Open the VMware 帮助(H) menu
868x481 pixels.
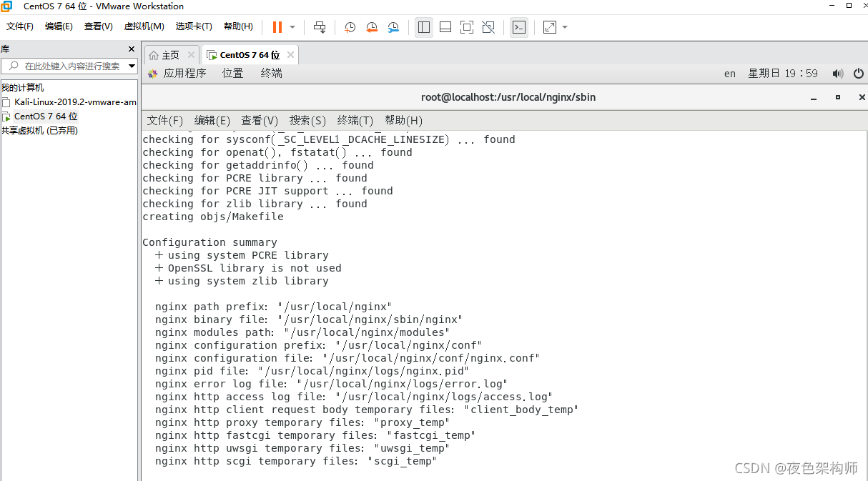pyautogui.click(x=238, y=26)
